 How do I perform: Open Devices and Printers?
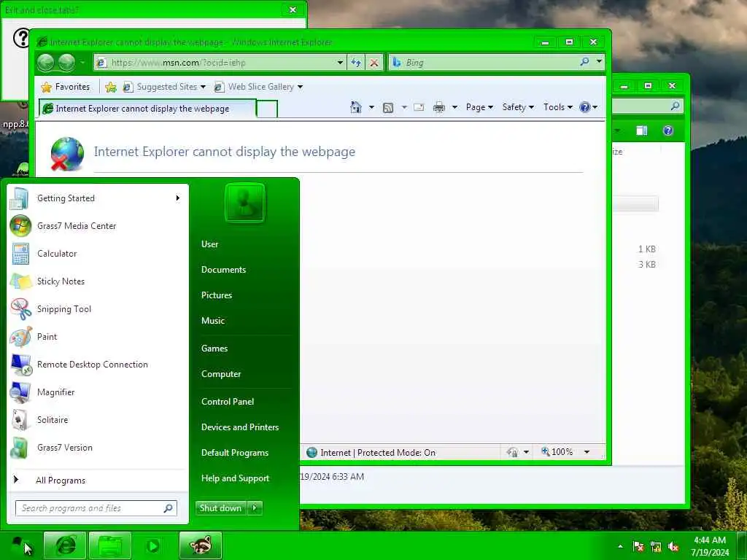click(240, 427)
